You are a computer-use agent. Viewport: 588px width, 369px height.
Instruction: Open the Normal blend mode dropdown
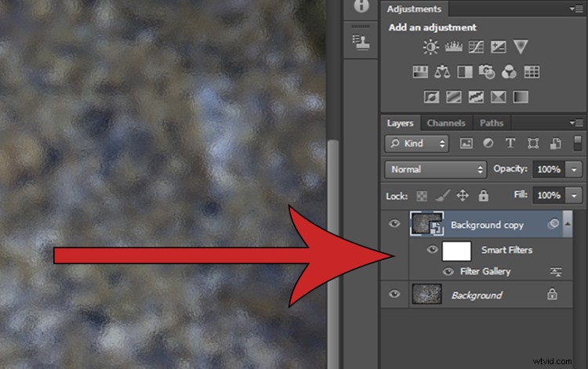point(435,169)
